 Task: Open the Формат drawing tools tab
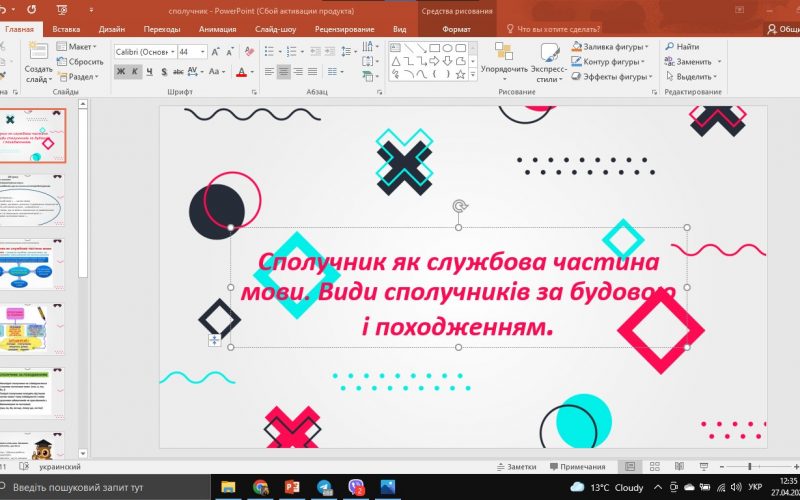(456, 29)
